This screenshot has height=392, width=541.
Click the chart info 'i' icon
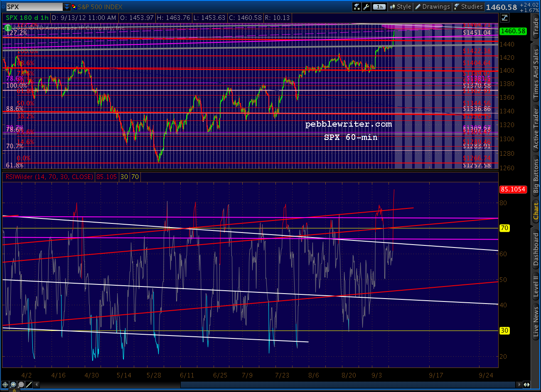coord(8,28)
